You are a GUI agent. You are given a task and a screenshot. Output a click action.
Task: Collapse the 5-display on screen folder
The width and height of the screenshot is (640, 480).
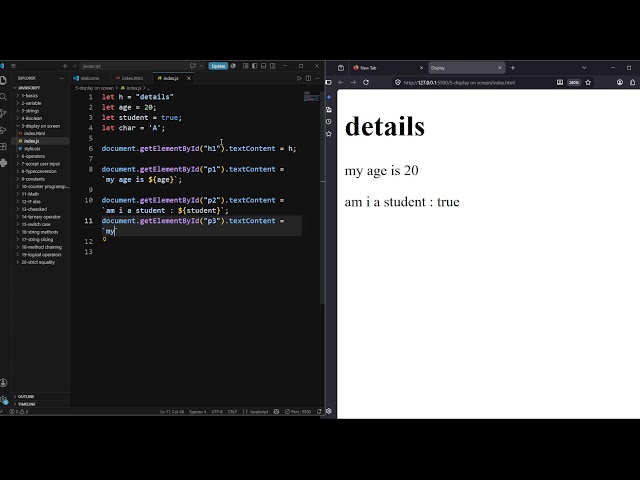click(x=40, y=126)
